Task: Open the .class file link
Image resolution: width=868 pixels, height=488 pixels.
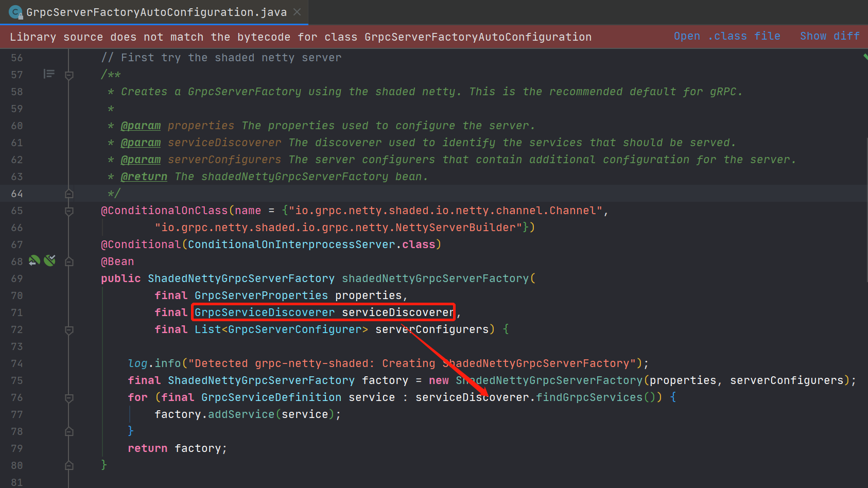Action: coord(727,36)
